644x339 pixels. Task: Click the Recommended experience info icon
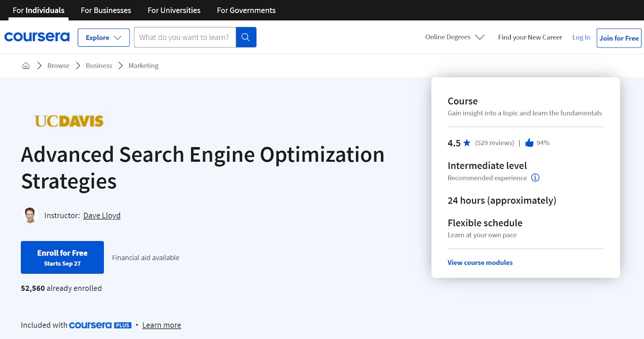tap(535, 178)
